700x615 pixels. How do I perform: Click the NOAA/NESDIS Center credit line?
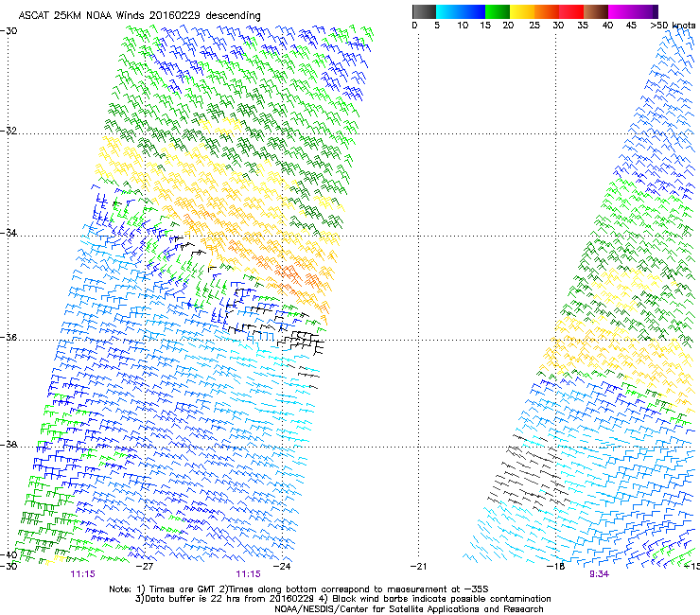pyautogui.click(x=409, y=609)
